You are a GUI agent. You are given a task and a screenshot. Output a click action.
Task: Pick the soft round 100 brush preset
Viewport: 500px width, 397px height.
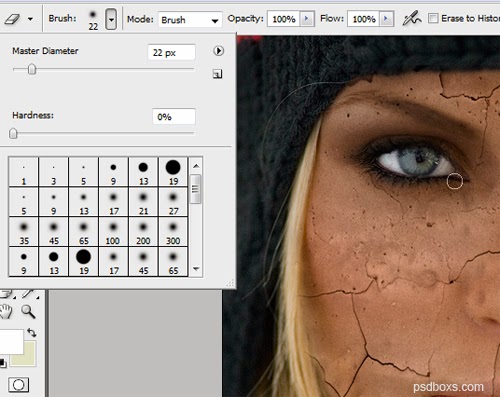(113, 232)
